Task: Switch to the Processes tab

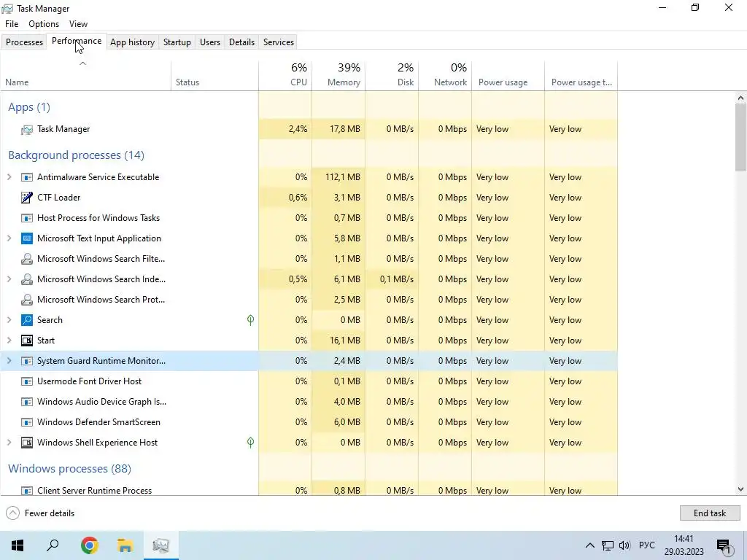Action: pyautogui.click(x=24, y=42)
